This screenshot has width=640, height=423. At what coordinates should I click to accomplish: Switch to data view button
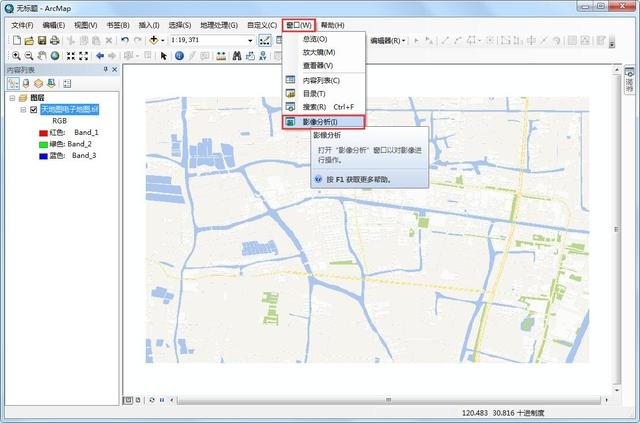coord(128,400)
